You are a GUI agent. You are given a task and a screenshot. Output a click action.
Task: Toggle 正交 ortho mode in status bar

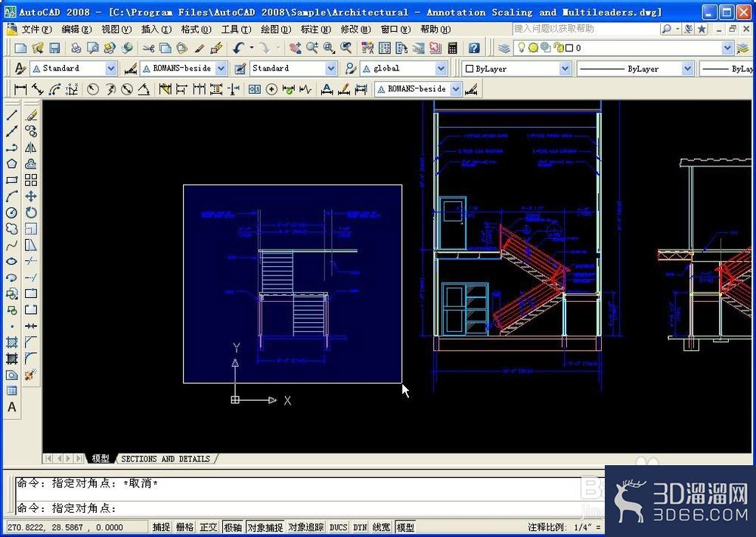tap(209, 527)
